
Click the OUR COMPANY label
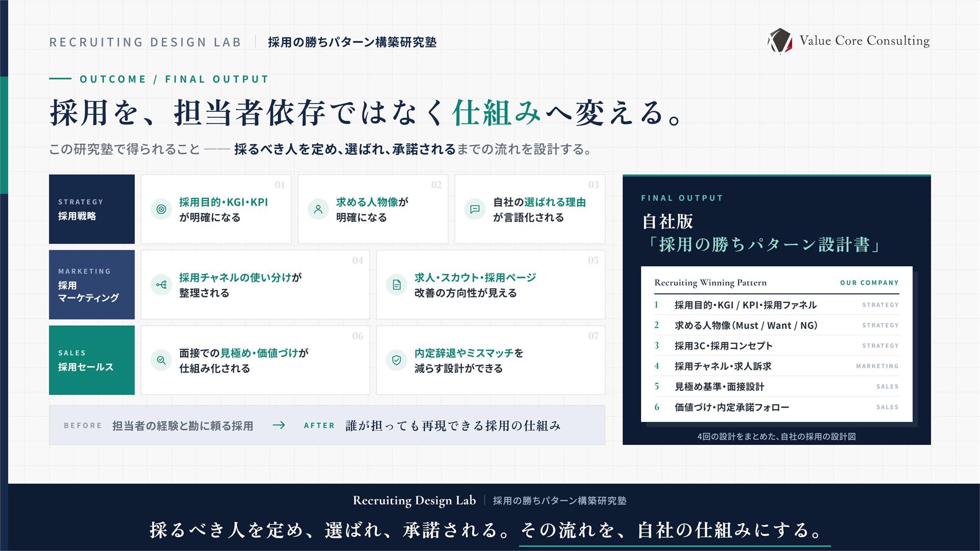pyautogui.click(x=869, y=283)
